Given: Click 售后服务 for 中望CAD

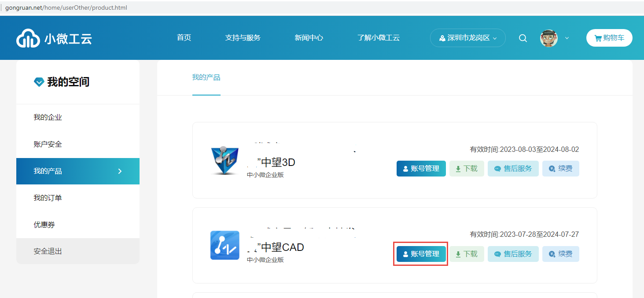Looking at the screenshot, I should pos(513,254).
